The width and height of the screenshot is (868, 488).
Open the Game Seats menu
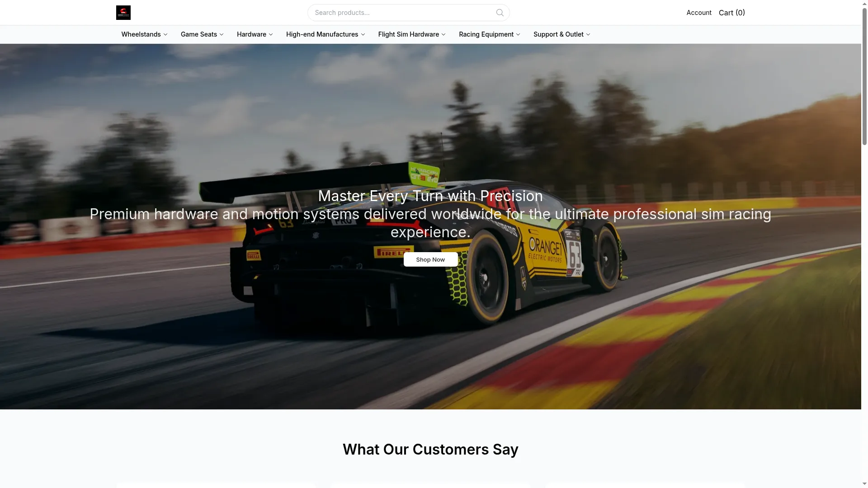(202, 34)
